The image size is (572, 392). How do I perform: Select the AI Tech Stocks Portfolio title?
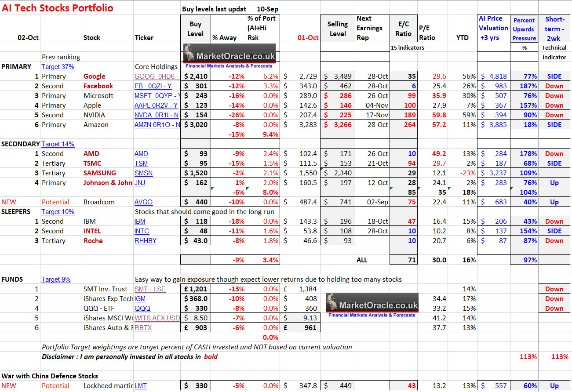pos(58,8)
